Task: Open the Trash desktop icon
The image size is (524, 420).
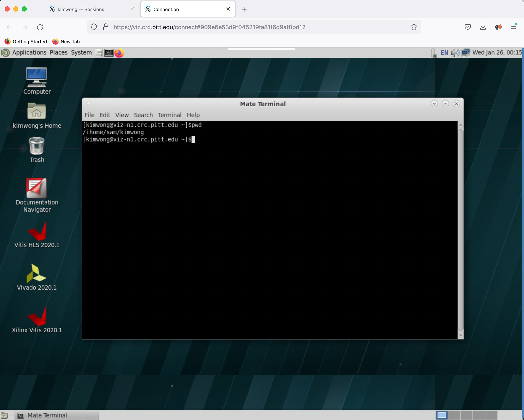Action: pyautogui.click(x=36, y=146)
